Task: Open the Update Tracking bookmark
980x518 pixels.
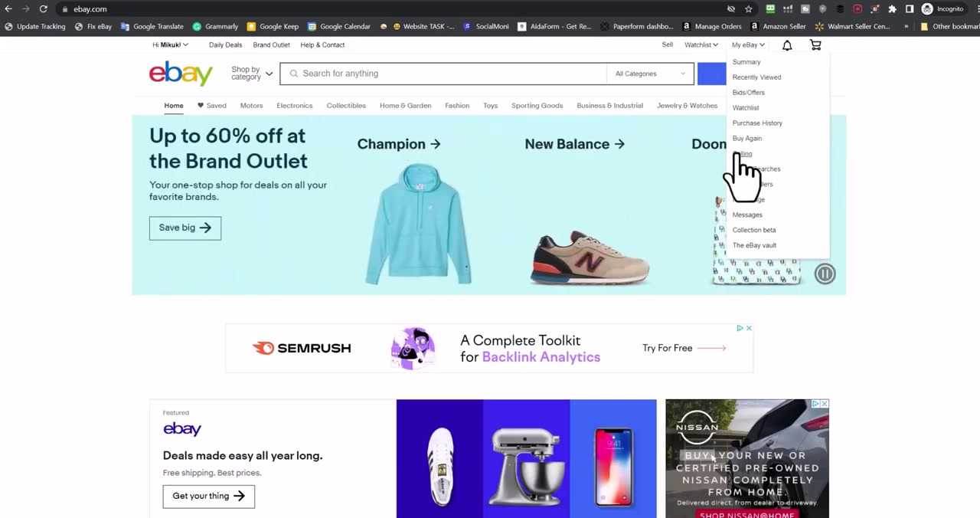Action: [x=35, y=27]
